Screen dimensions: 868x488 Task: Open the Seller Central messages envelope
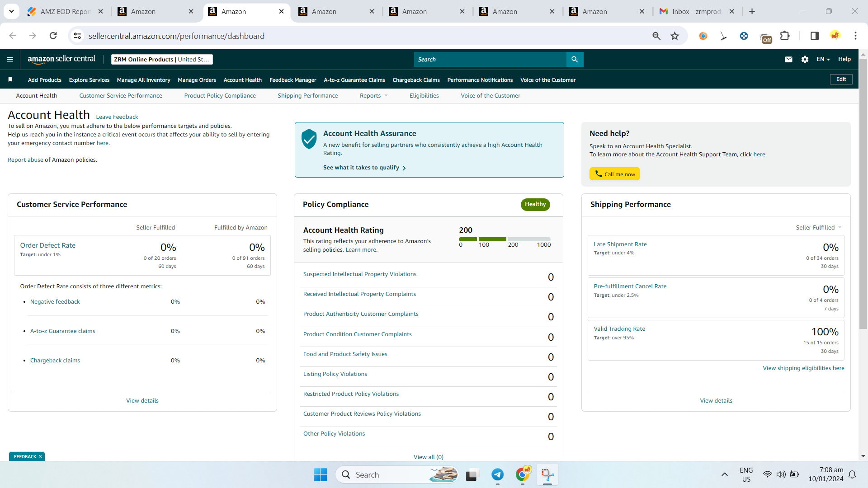tap(788, 59)
